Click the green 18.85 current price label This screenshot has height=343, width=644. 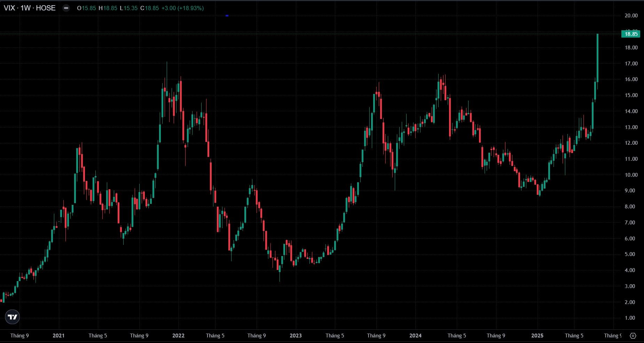[630, 34]
